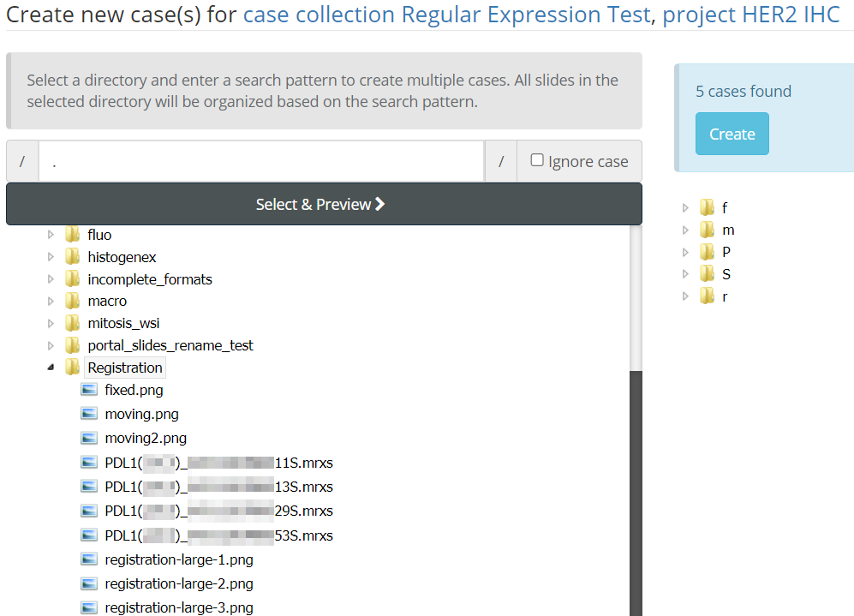Click the mitosis_wsi folder icon
Screen dimensions: 854x616
73,323
